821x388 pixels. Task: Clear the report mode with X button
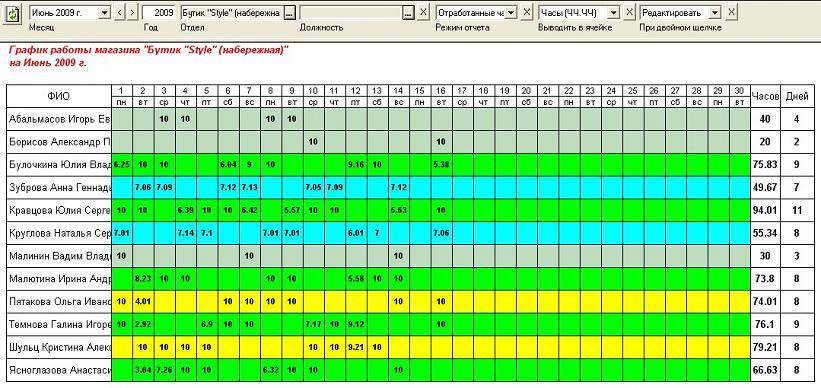[527, 13]
